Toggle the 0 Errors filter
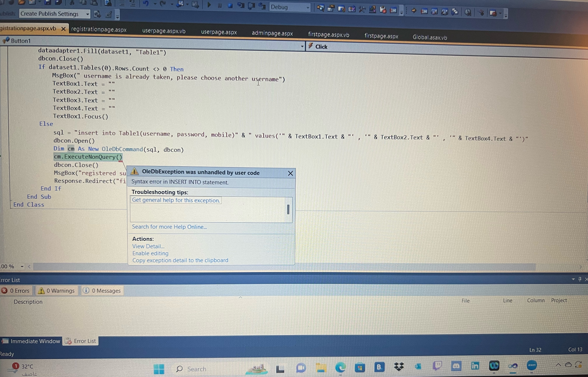Image resolution: width=588 pixels, height=377 pixels. [16, 291]
